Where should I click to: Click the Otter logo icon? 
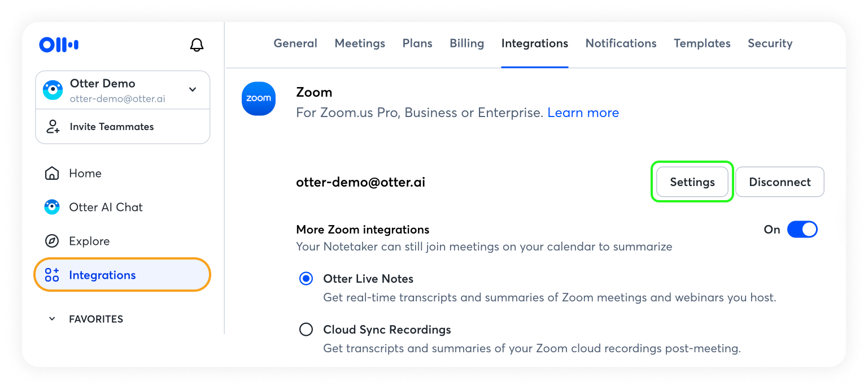pyautogui.click(x=59, y=45)
